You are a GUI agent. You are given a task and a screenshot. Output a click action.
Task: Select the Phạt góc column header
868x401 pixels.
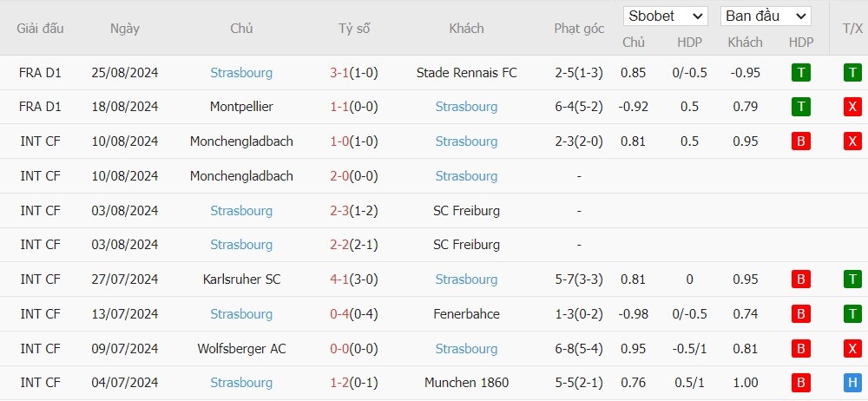(x=579, y=29)
